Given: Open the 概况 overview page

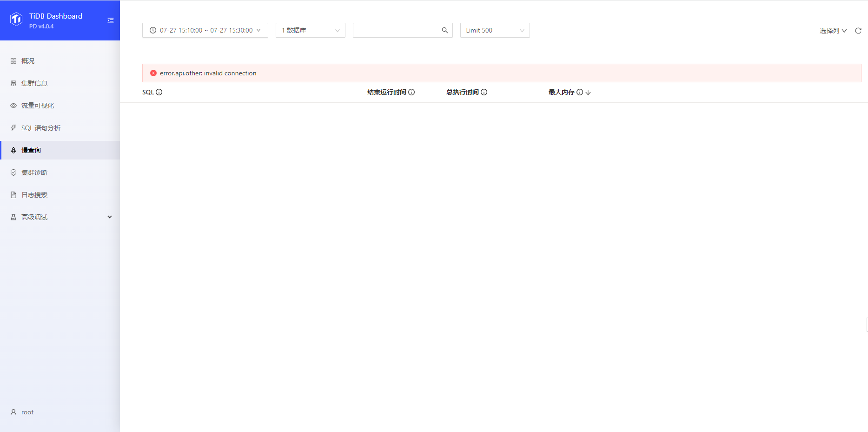Looking at the screenshot, I should coord(60,61).
